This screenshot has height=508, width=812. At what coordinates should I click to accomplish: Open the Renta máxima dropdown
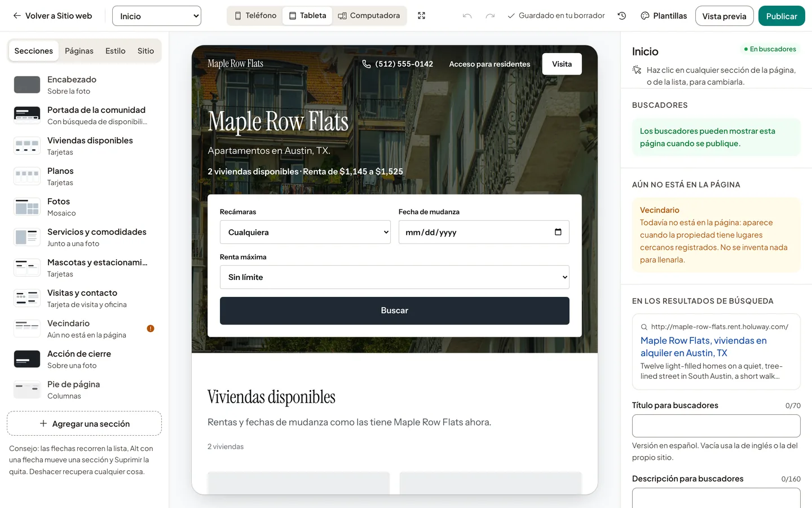point(395,277)
